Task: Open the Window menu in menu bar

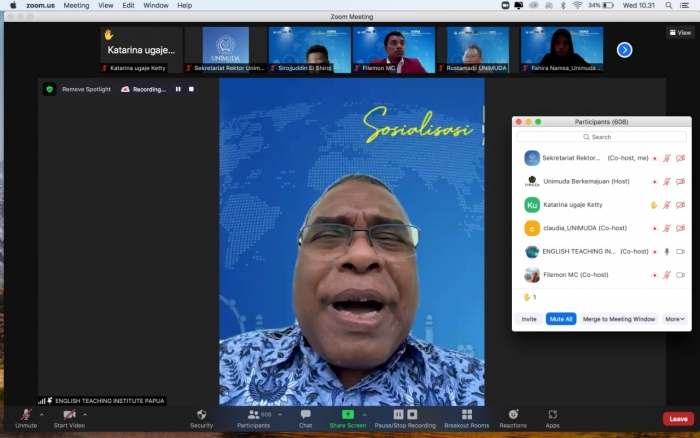Action: pos(155,5)
